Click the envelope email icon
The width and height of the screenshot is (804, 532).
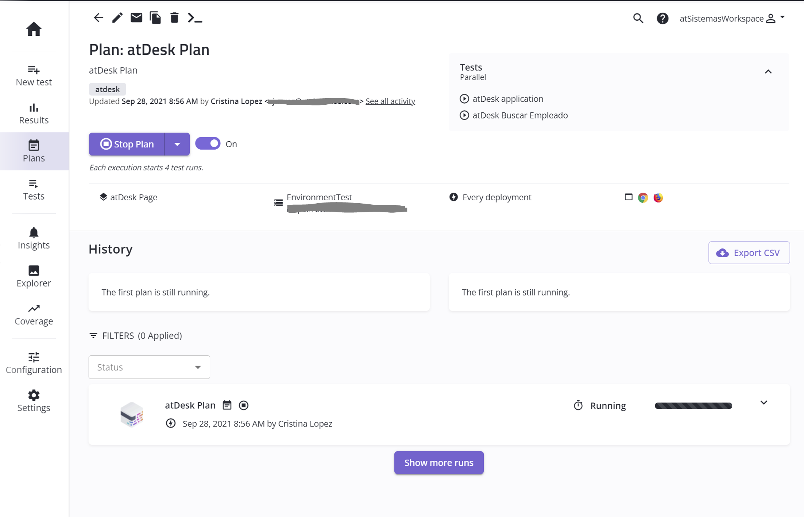[x=136, y=18]
